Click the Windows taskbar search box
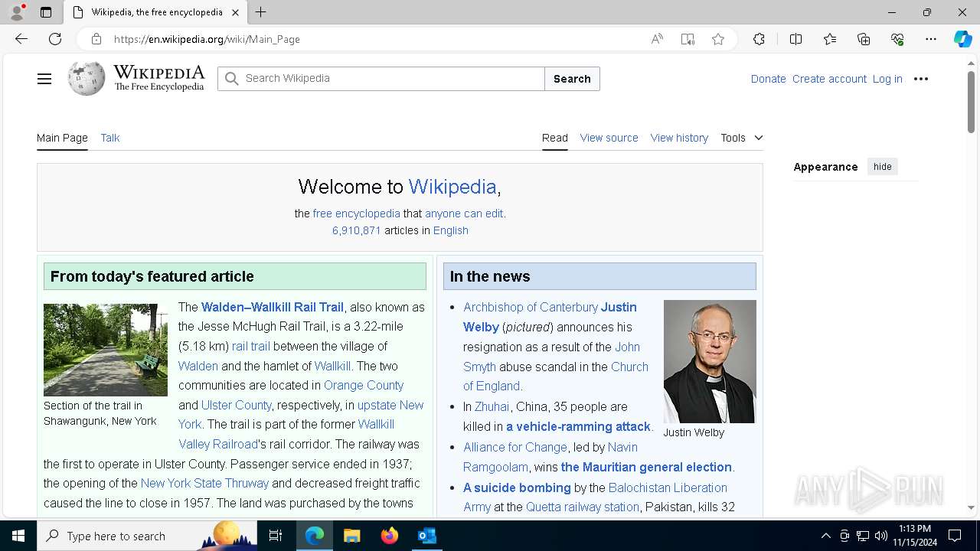Image resolution: width=980 pixels, height=551 pixels. [x=147, y=536]
